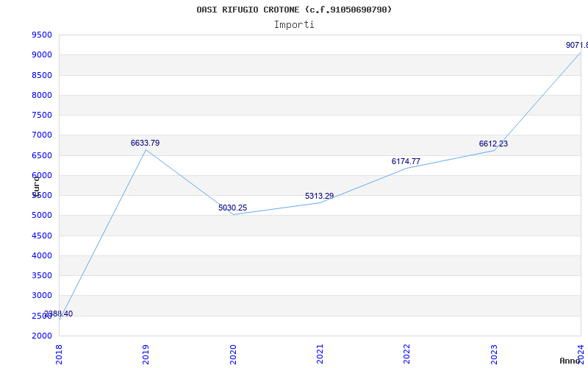Click the 3500 y-axis value

pyautogui.click(x=42, y=275)
